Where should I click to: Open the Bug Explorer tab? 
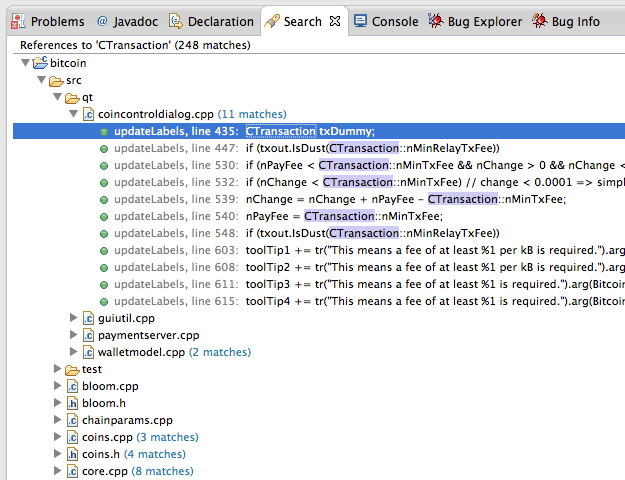(x=475, y=21)
